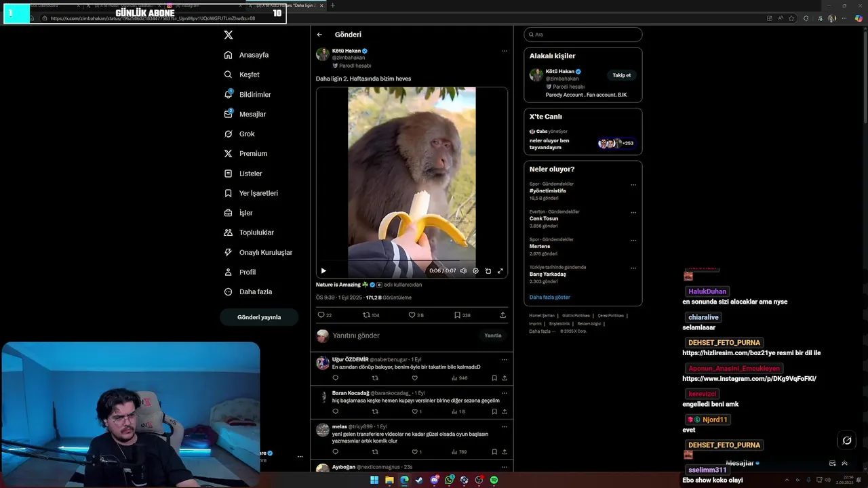This screenshot has height=488, width=868.
Task: Mute the video with the speaker icon
Action: (463, 270)
